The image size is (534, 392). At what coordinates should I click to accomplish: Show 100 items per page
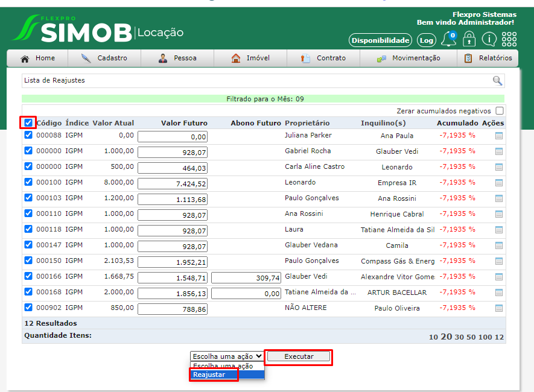click(485, 337)
